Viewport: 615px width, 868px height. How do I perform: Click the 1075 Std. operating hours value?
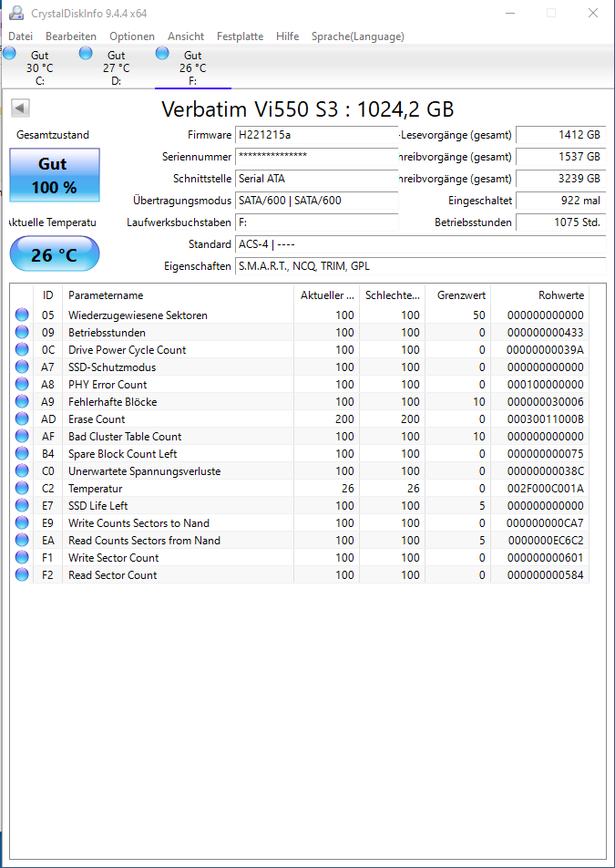point(561,222)
